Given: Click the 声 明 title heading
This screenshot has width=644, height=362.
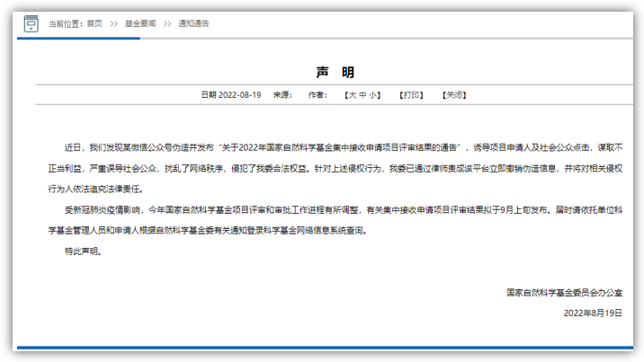Looking at the screenshot, I should 335,72.
